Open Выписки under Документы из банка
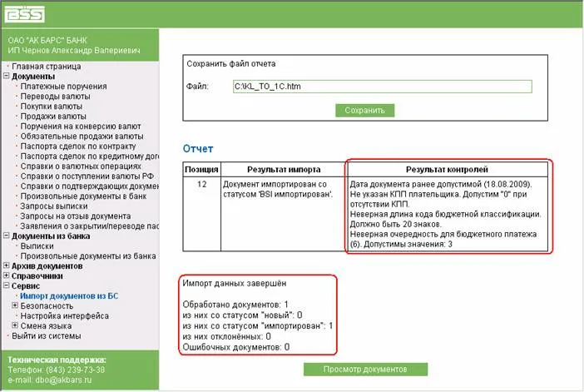This screenshot has width=584, height=392. point(37,246)
